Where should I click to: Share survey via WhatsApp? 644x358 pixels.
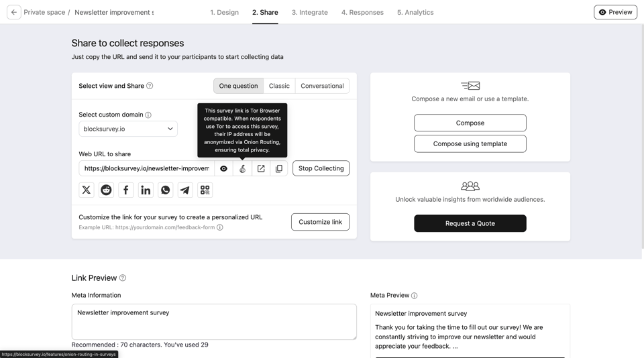(165, 190)
